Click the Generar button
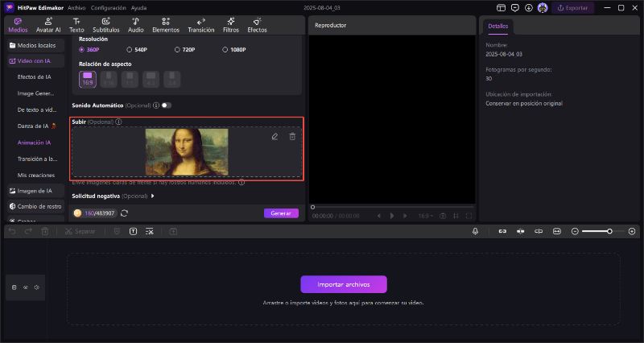 pyautogui.click(x=281, y=213)
